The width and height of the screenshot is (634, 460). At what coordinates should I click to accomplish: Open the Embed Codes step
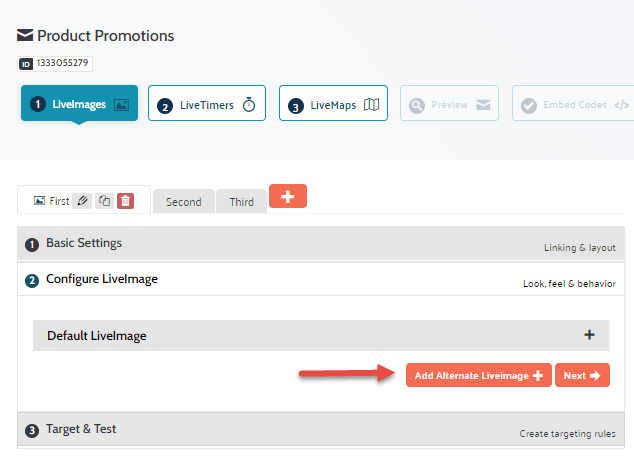(574, 105)
